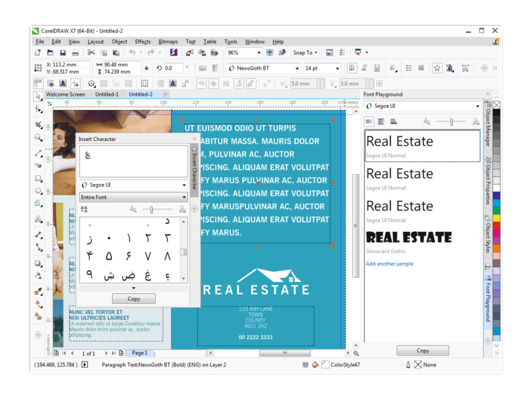Screen dimensions: 532x399
Task: Adjust the Font Playground zoom slider
Action: coord(451,121)
